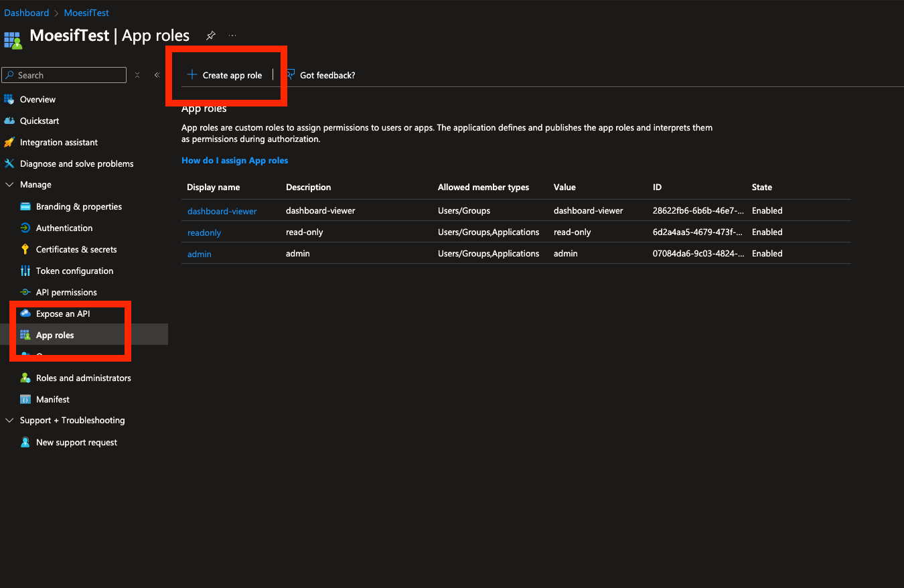Viewport: 904px width, 588px height.
Task: Open Quickstart via its cloud icon
Action: 9,121
